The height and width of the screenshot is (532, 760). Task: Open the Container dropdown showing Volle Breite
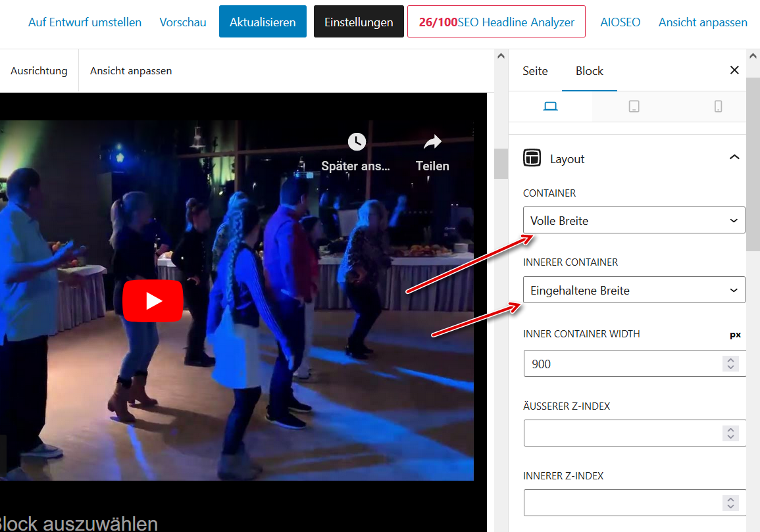(x=634, y=220)
